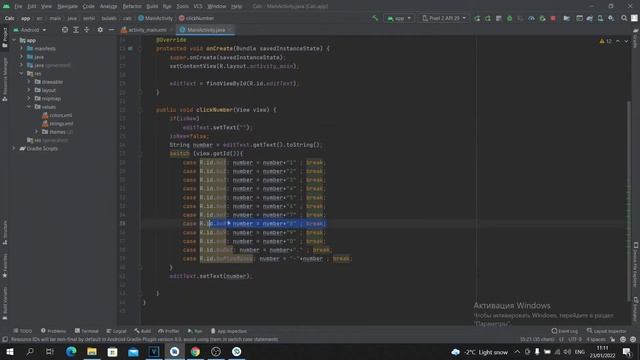This screenshot has height=360, width=640.
Task: Click the 4 spaces indent status entry
Action: (596, 339)
